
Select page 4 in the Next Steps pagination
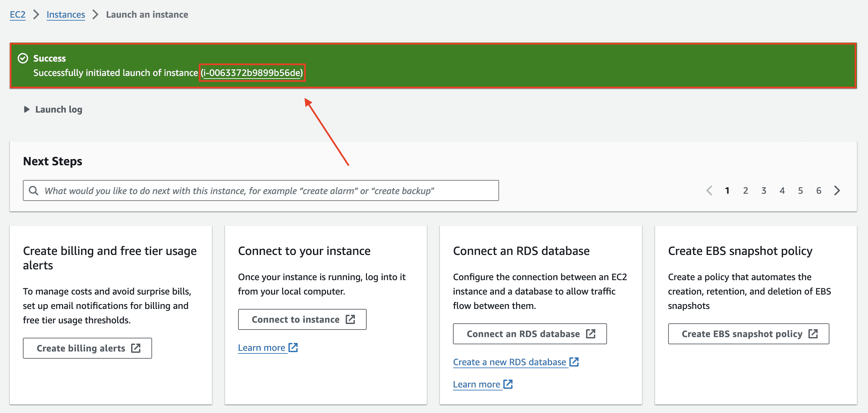coord(782,190)
